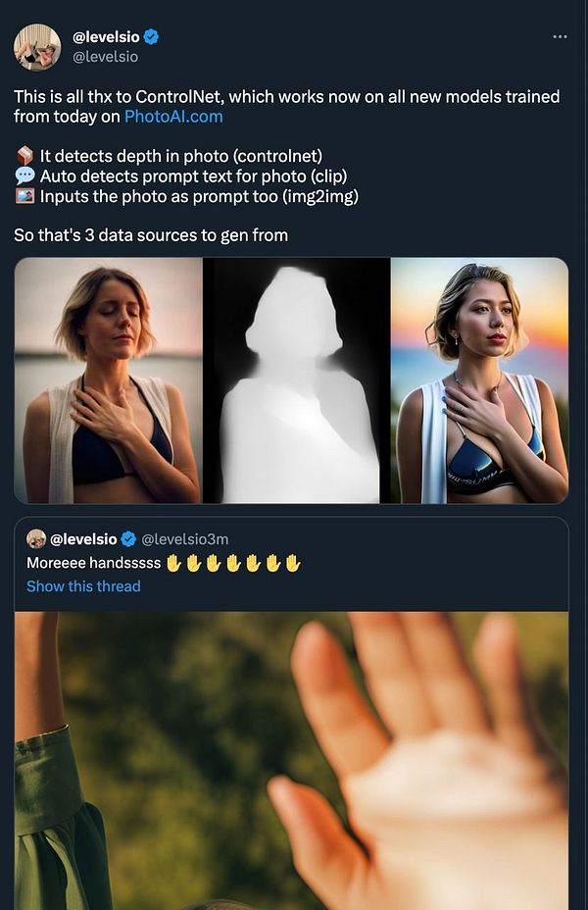
Task: Open the PhotoAI.com link
Action: 173,116
